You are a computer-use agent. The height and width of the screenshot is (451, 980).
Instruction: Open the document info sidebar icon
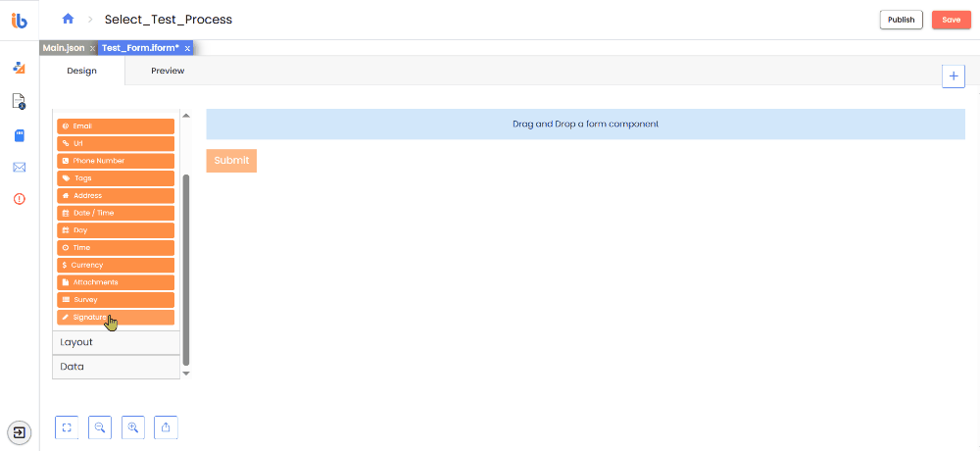coord(20,101)
